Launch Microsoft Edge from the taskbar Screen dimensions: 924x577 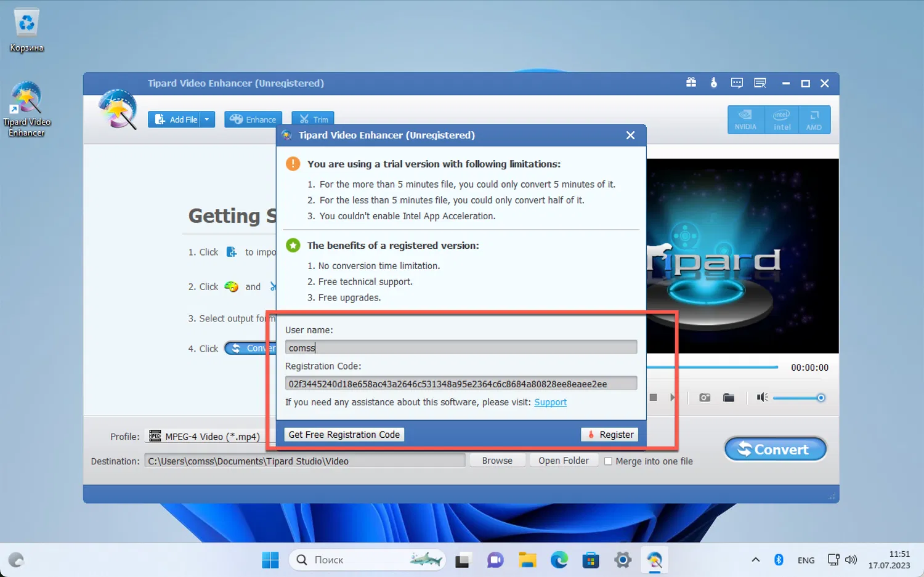click(559, 560)
